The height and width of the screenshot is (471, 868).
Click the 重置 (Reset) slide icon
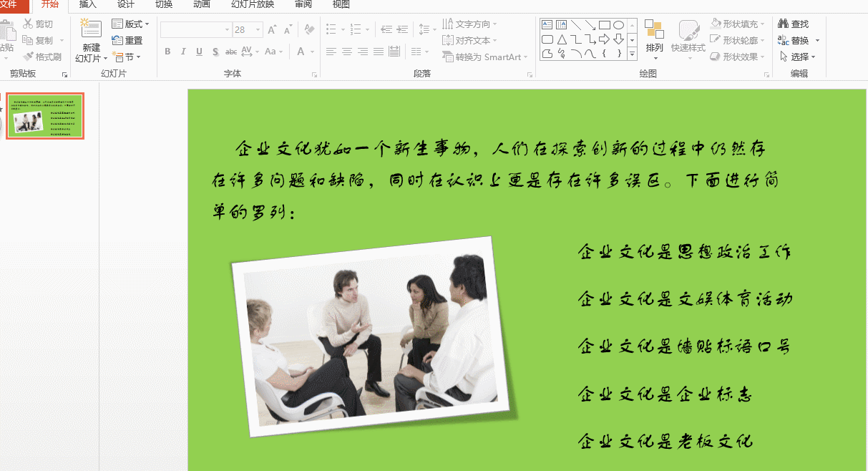point(127,40)
